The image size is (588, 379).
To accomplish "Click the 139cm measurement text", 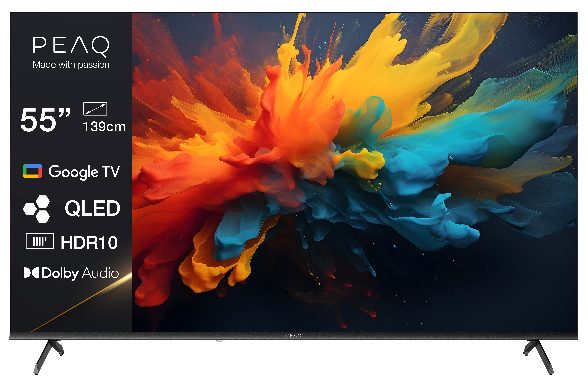I will click(104, 127).
